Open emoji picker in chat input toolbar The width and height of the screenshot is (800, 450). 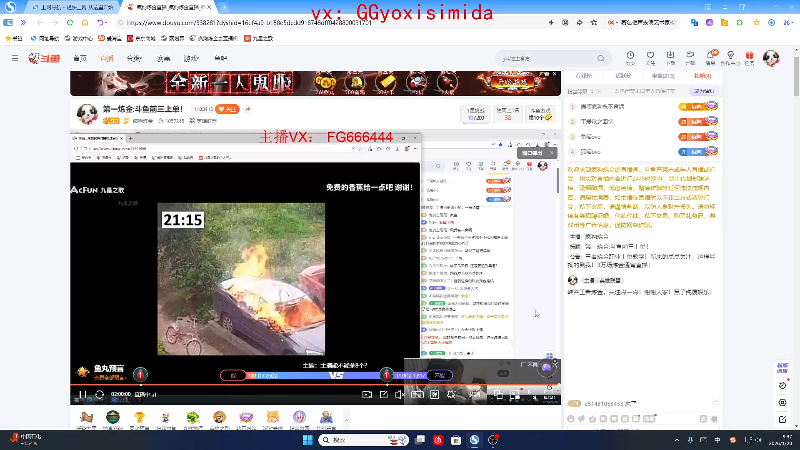571,419
